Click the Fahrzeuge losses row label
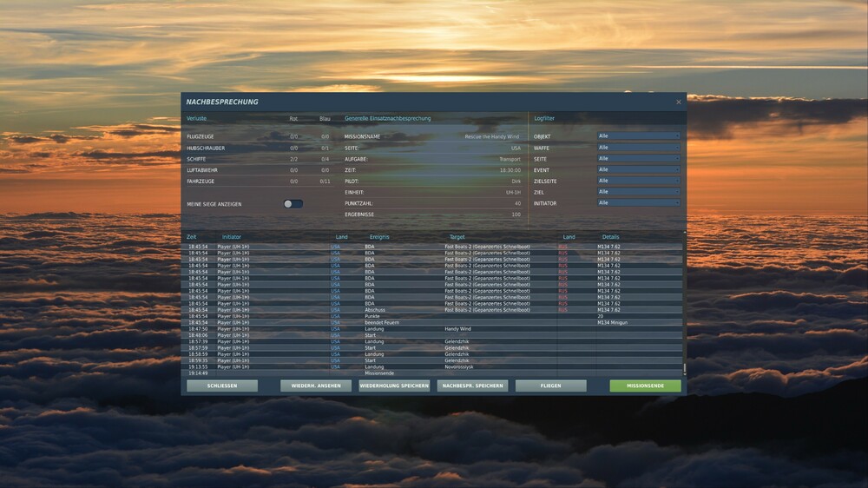The height and width of the screenshot is (488, 868). pos(201,181)
